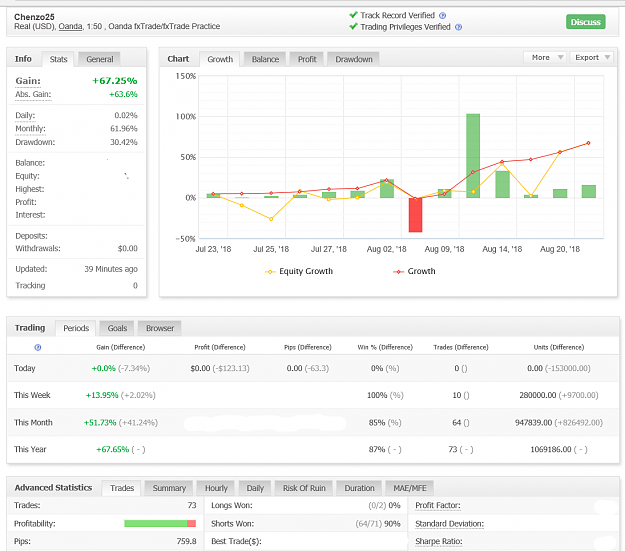Select the Balance chart tab
This screenshot has width=625, height=551.
pyautogui.click(x=265, y=59)
